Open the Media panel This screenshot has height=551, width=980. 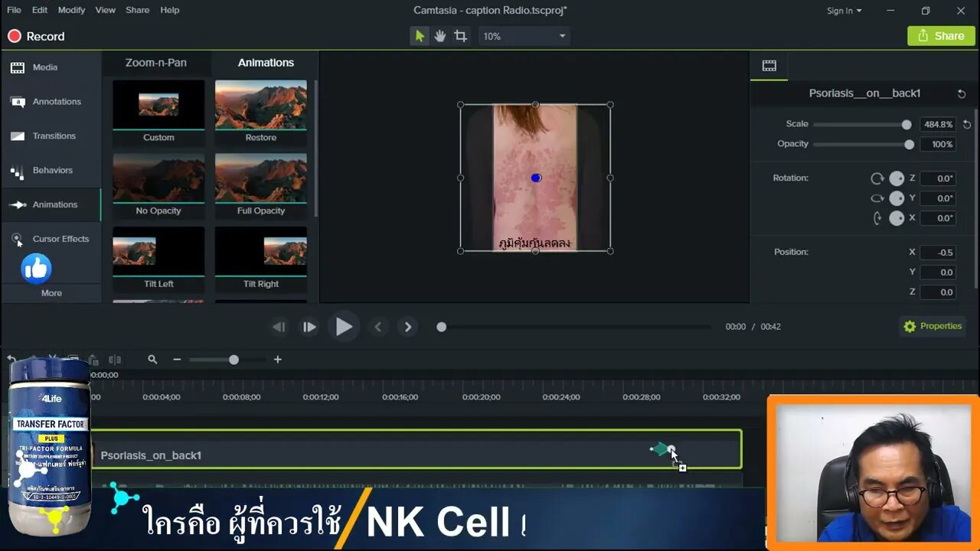(51, 67)
